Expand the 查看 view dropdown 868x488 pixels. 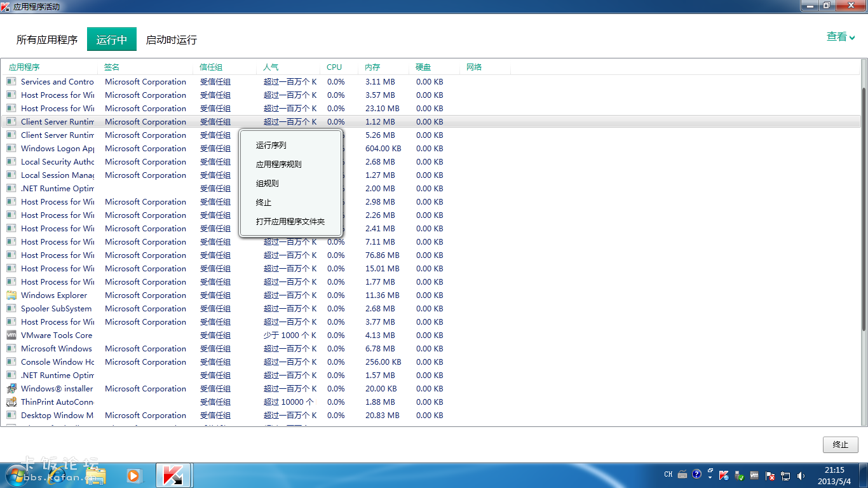pyautogui.click(x=841, y=37)
